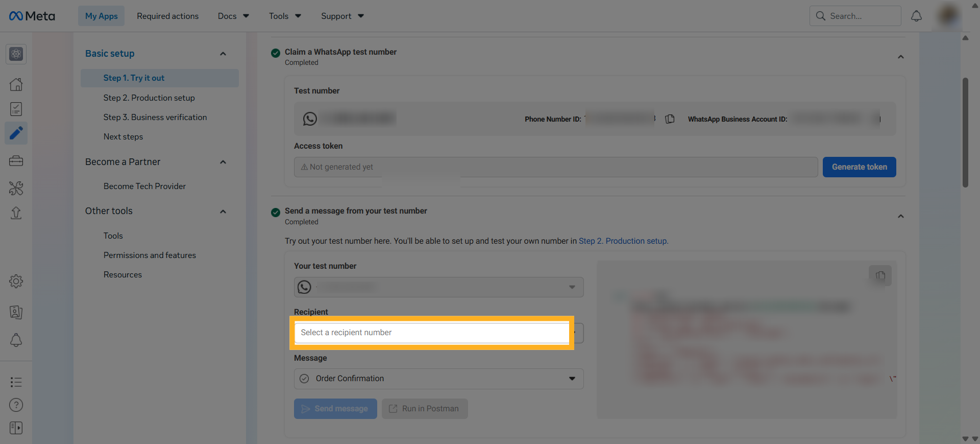Collapse the Basic setup section
The image size is (980, 444).
(223, 54)
